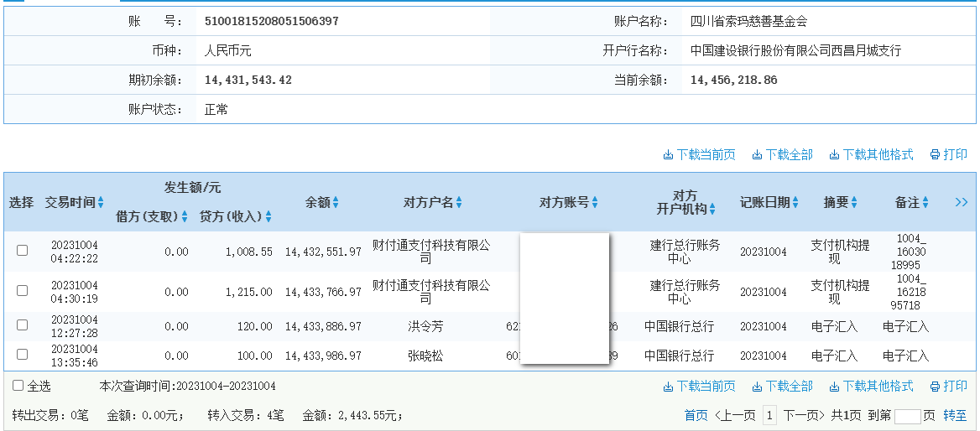Sort by 交易时间 column arrows
980x431 pixels.
(101, 202)
